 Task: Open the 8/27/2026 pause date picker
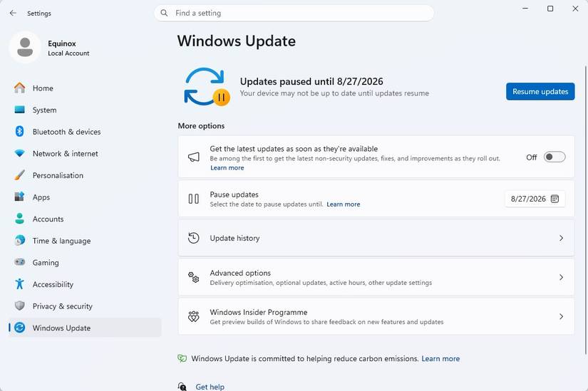click(x=535, y=199)
